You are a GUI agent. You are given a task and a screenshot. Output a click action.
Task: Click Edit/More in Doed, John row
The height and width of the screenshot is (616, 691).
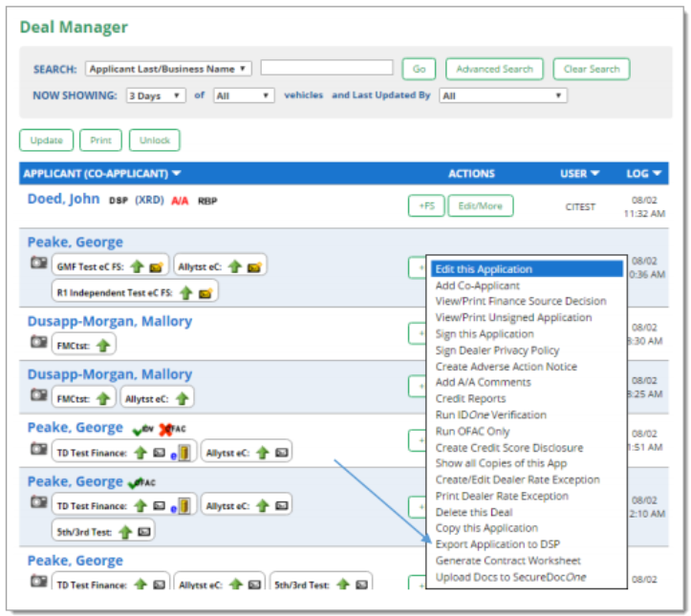tap(481, 205)
